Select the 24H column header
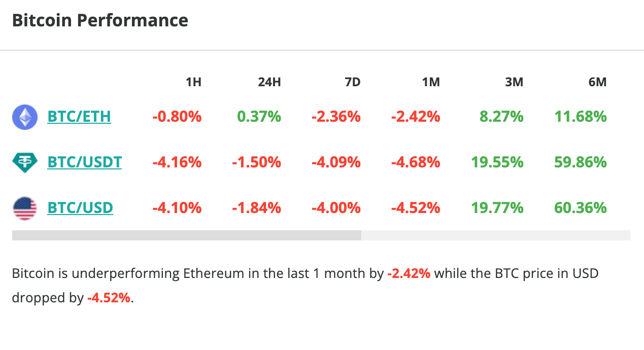 pyautogui.click(x=269, y=82)
